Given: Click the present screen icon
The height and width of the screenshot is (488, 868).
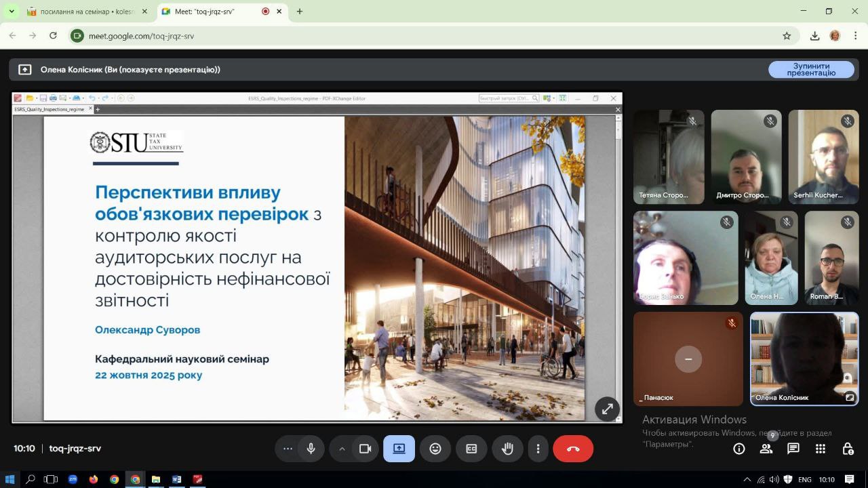Looking at the screenshot, I should 399,449.
